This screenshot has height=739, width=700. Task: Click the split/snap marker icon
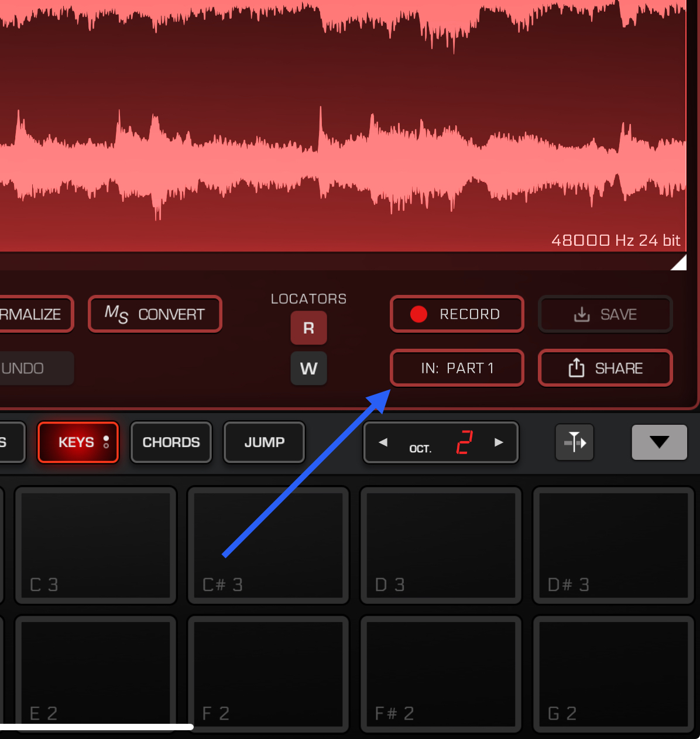pos(575,442)
